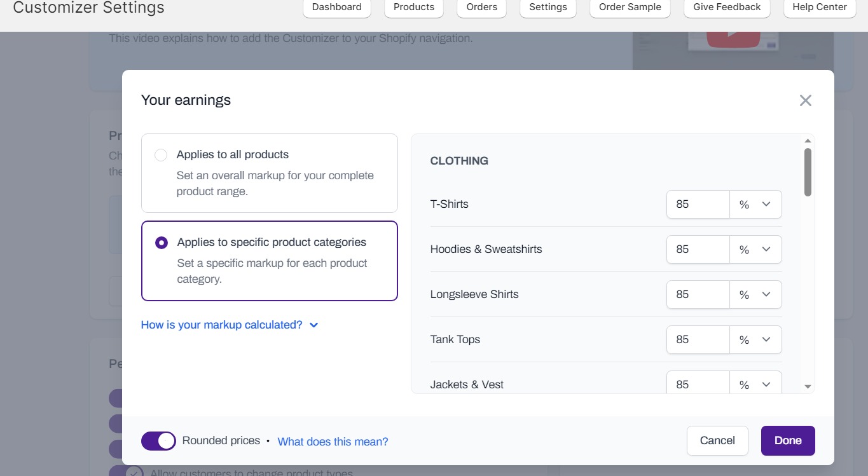Click the Give Feedback button
Screen dimensions: 868x476
tap(727, 8)
